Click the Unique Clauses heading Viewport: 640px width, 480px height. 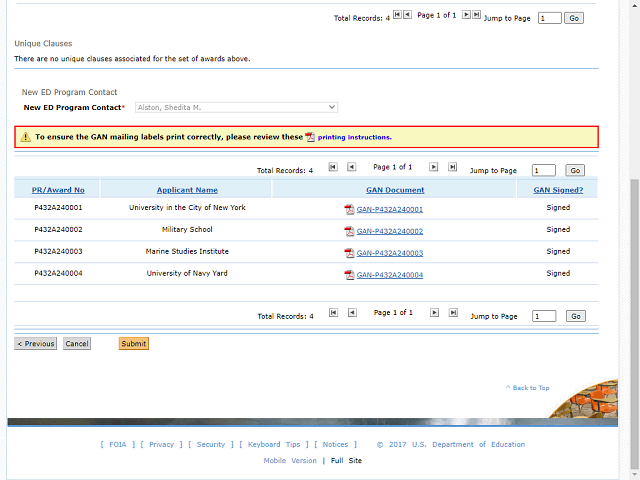[43, 44]
